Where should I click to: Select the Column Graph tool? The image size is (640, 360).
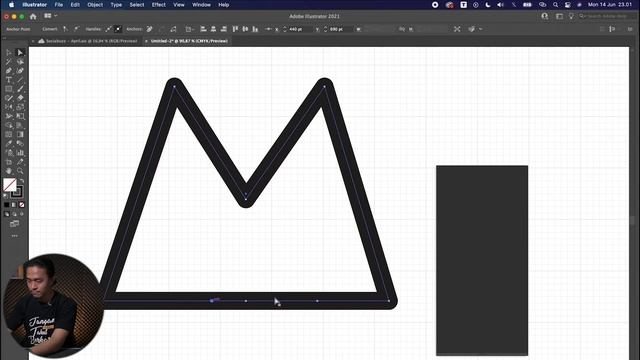(x=20, y=153)
